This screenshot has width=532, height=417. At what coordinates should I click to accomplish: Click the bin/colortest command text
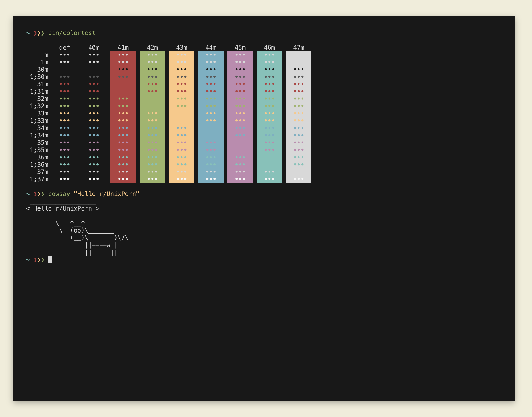tap(72, 33)
